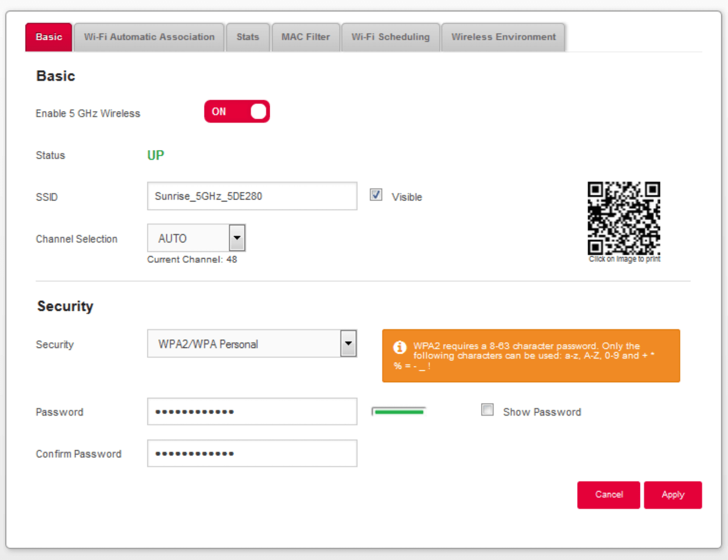Select the Basic tab
This screenshot has width=728, height=560.
tap(49, 37)
